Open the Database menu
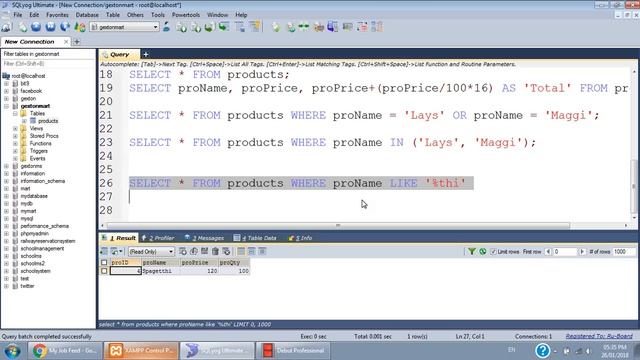Viewport: 640px width, 360px height. pyautogui.click(x=87, y=15)
